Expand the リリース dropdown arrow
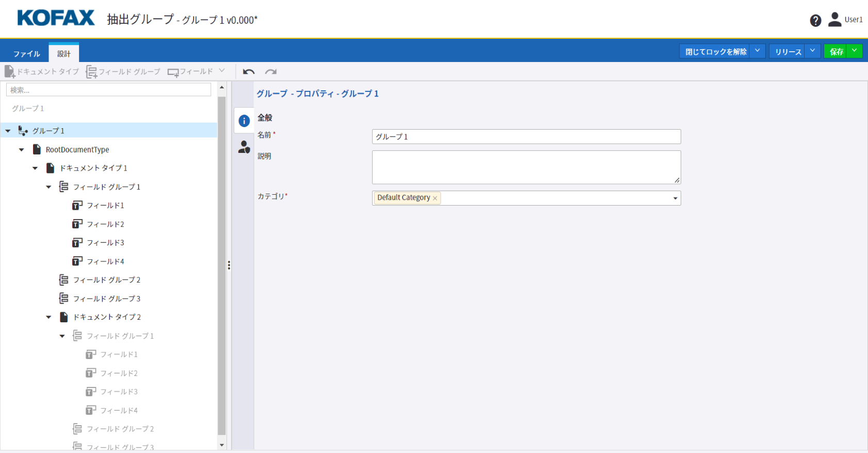868x453 pixels. pos(812,51)
